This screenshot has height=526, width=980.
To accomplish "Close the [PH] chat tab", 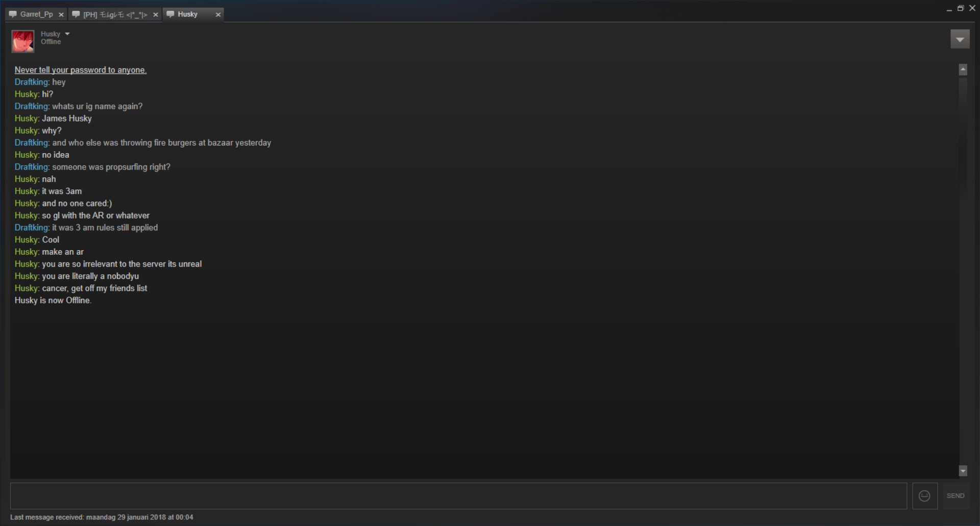I will click(156, 15).
